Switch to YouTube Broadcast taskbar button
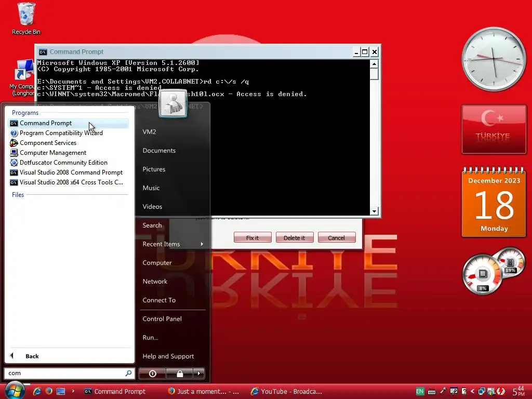Screen dimensions: 532x399 click(x=287, y=392)
